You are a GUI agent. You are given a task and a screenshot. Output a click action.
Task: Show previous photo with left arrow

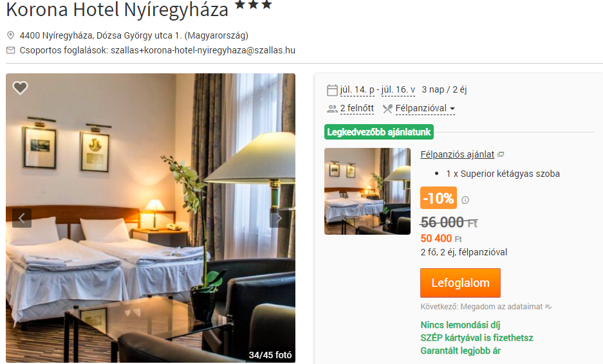tap(21, 218)
